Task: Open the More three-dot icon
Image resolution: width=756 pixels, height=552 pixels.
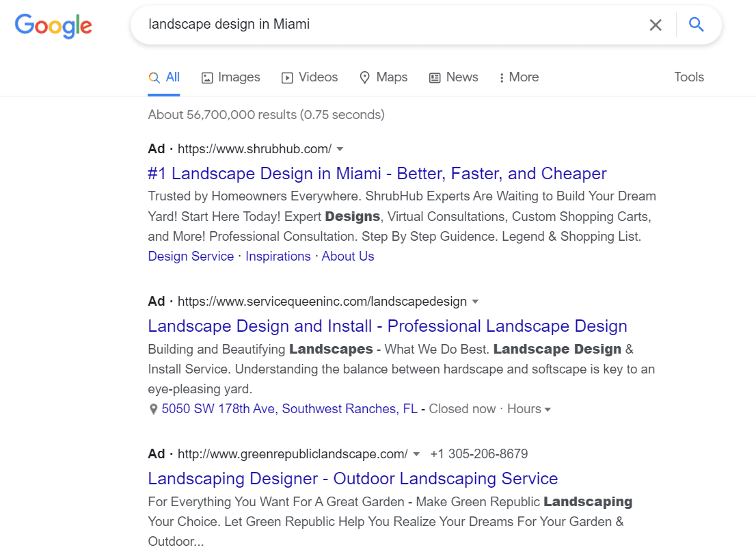Action: click(x=504, y=77)
